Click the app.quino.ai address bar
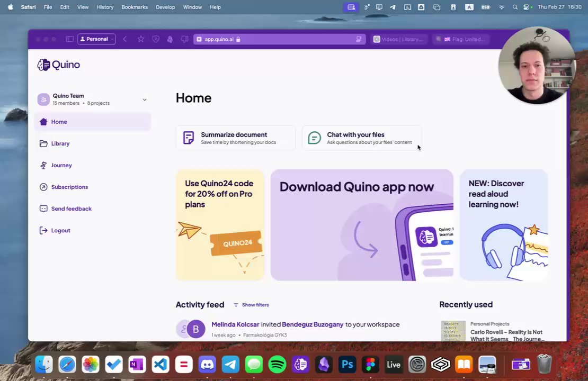This screenshot has width=588, height=381. pyautogui.click(x=279, y=39)
